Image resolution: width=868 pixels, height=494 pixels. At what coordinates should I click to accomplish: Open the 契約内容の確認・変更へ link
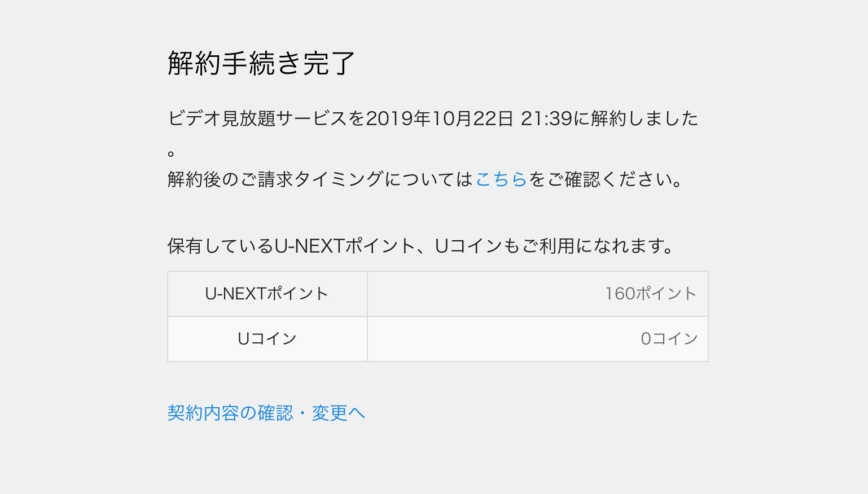266,413
